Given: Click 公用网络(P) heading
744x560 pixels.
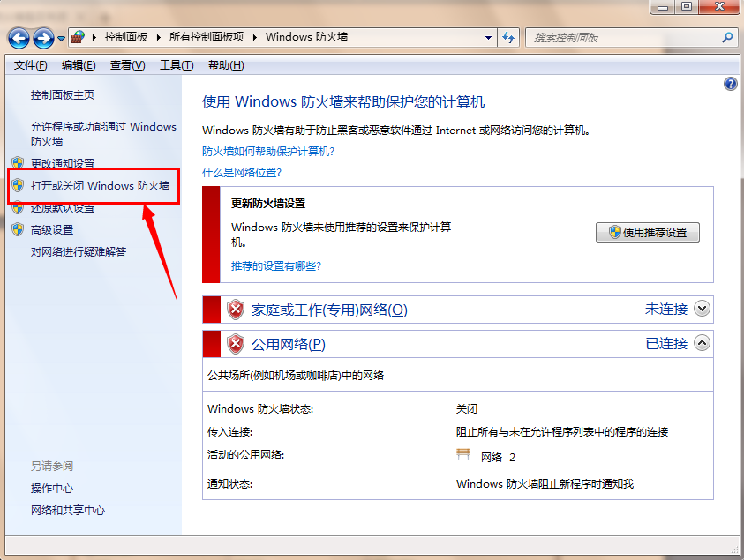Looking at the screenshot, I should click(x=288, y=344).
